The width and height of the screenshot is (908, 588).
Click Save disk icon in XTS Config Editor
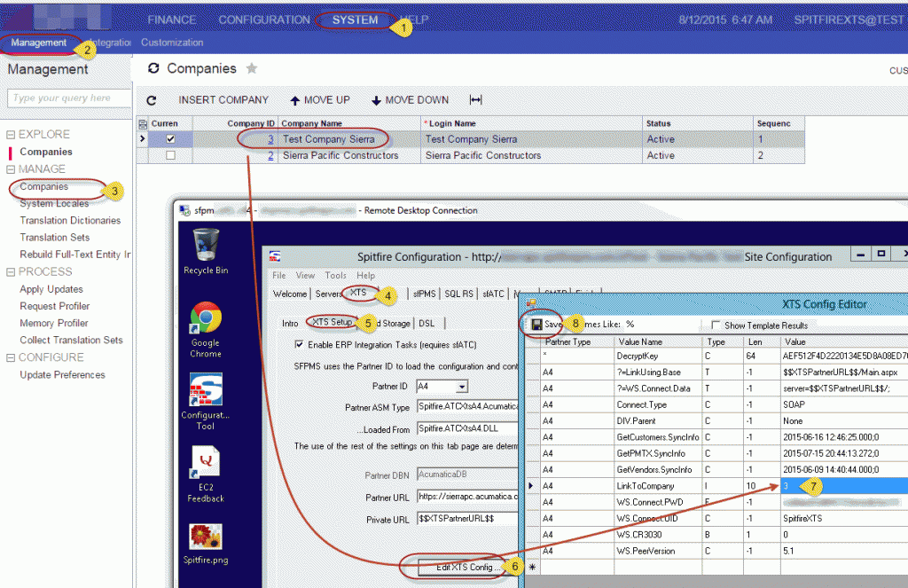coord(536,325)
